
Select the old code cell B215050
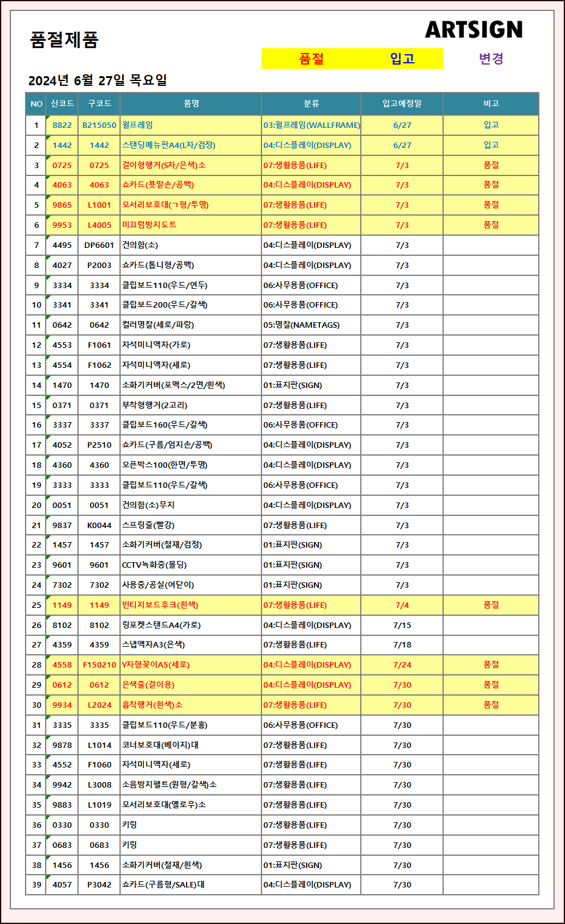[x=99, y=125]
